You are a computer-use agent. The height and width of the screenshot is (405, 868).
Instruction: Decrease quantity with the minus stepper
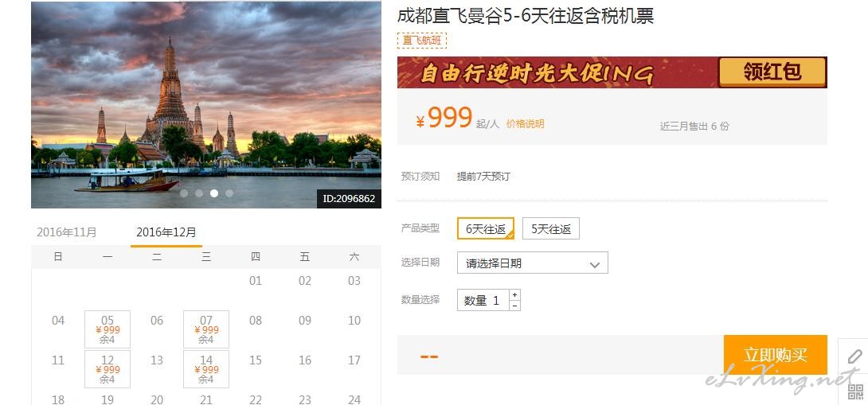pyautogui.click(x=514, y=306)
